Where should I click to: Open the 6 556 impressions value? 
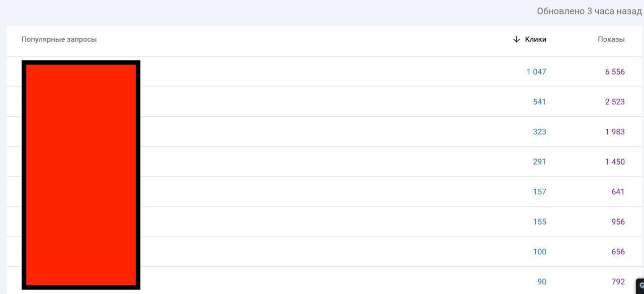click(x=615, y=71)
